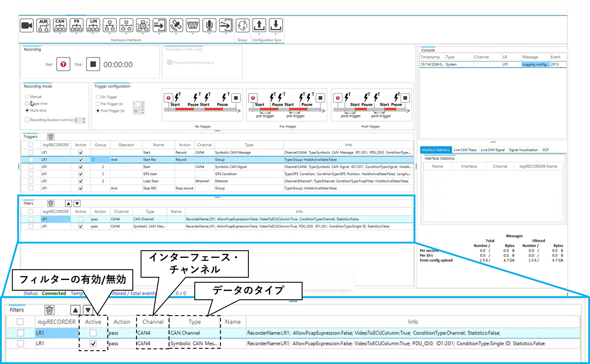The image size is (590, 364).
Task: Click the Recording Duration Limit value field
Action: [78, 120]
